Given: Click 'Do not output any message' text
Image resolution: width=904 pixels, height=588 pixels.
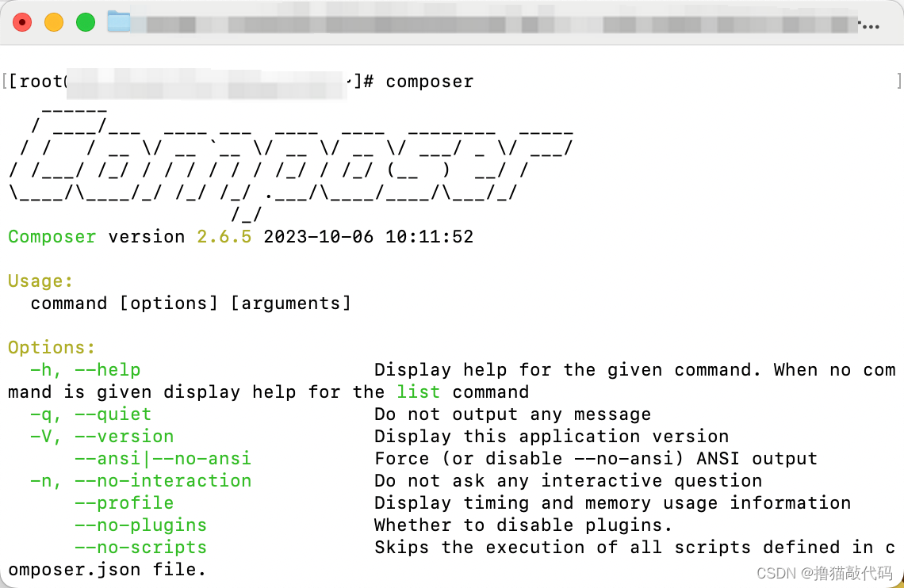Looking at the screenshot, I should tap(512, 414).
